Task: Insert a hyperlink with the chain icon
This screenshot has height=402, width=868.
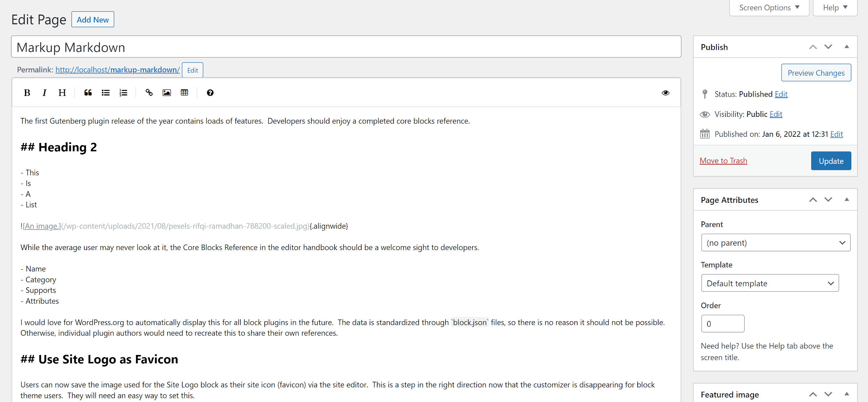Action: [149, 93]
